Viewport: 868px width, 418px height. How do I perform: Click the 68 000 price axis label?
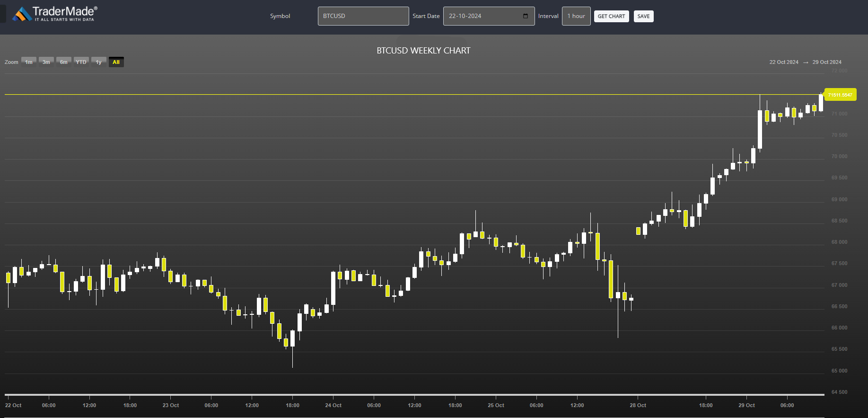(x=840, y=242)
